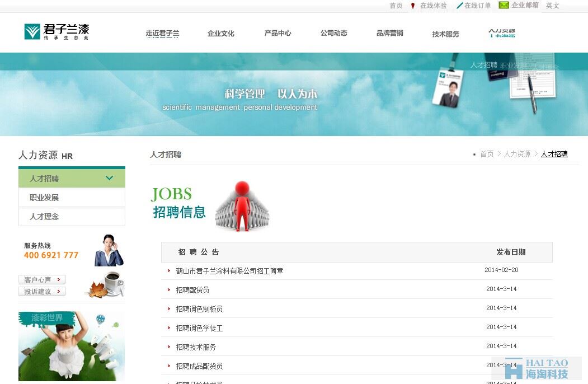Click 首页 in the breadcrumb trail

pyautogui.click(x=487, y=154)
